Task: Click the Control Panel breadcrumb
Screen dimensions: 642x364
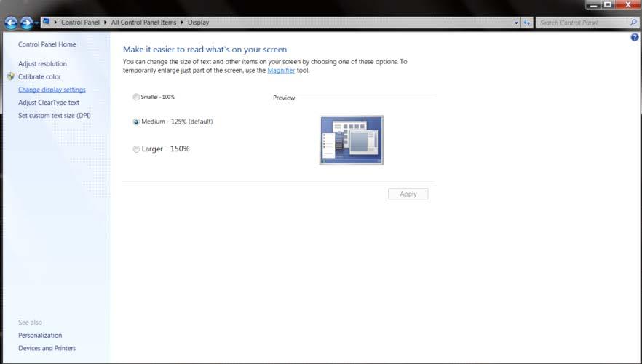Action: point(80,23)
